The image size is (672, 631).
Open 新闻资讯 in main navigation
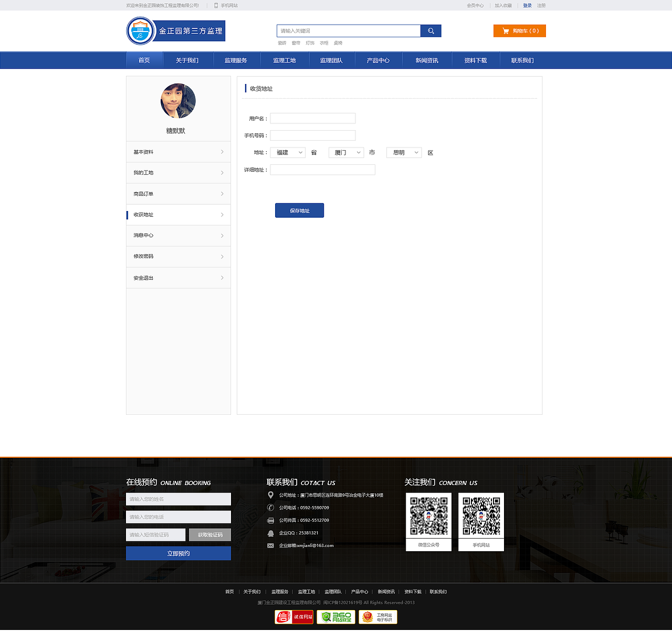pyautogui.click(x=427, y=60)
